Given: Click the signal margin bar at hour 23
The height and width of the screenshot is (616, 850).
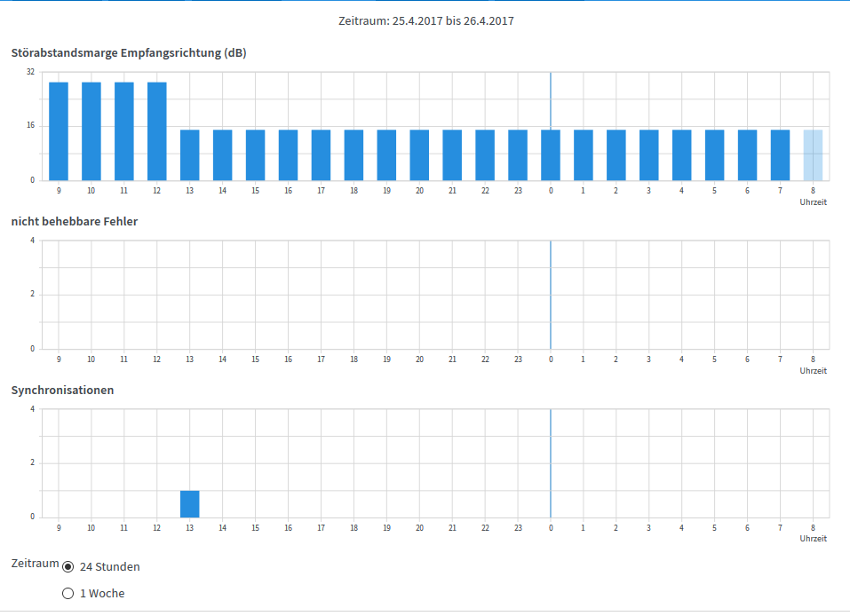Looking at the screenshot, I should [518, 155].
